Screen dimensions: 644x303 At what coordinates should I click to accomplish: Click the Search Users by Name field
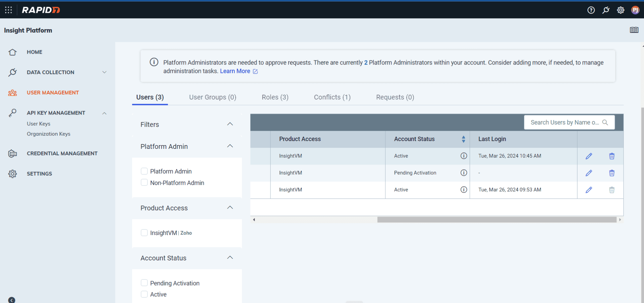569,122
